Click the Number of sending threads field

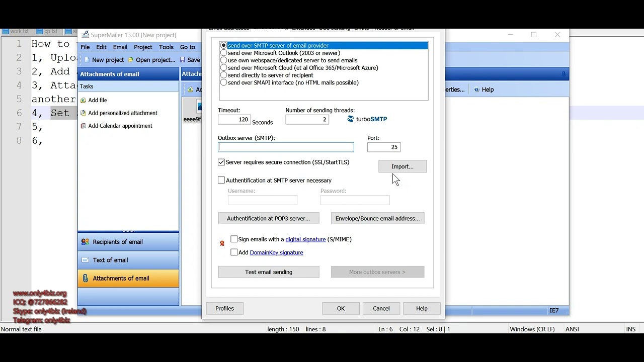(x=307, y=119)
